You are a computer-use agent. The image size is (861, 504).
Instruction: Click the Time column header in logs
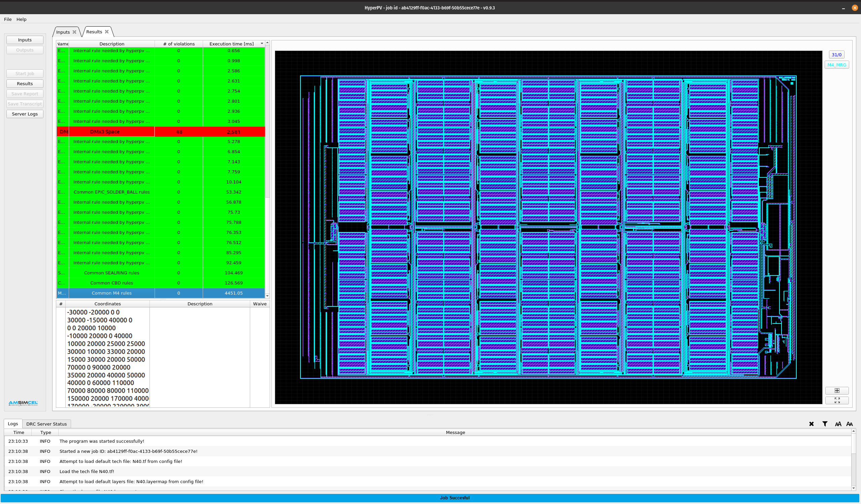point(19,433)
